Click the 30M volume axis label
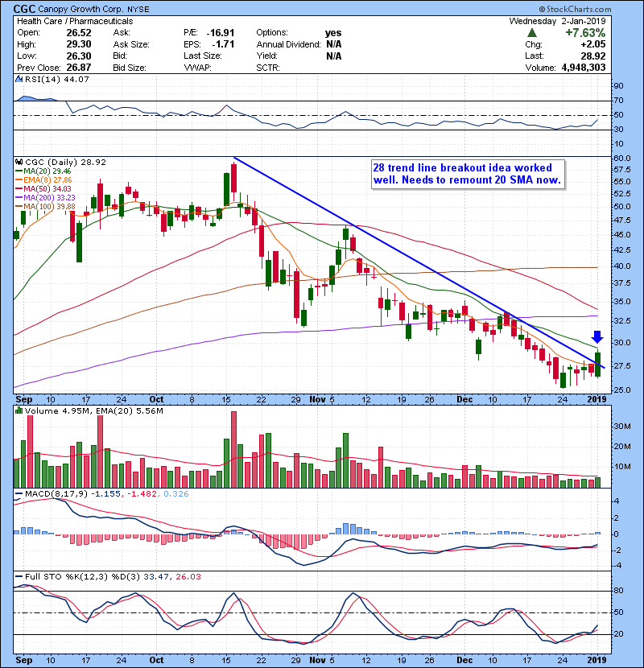Viewport: 644px width, 668px height. (622, 427)
